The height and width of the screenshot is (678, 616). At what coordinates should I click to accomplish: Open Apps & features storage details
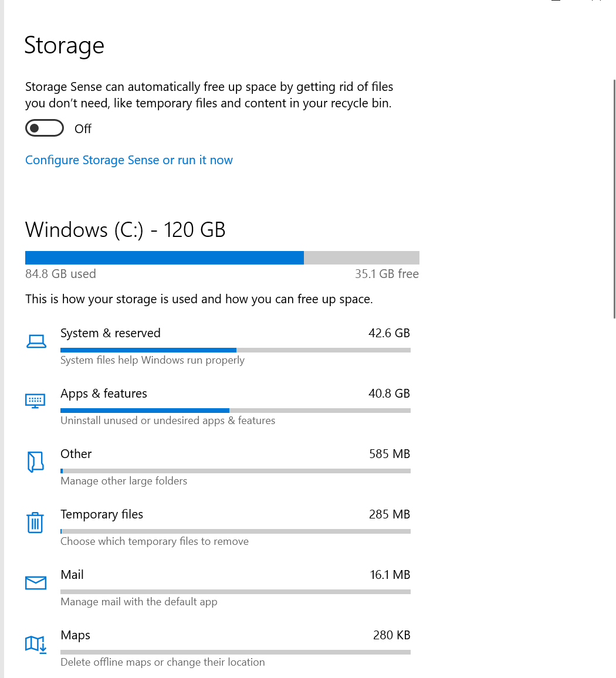click(235, 407)
